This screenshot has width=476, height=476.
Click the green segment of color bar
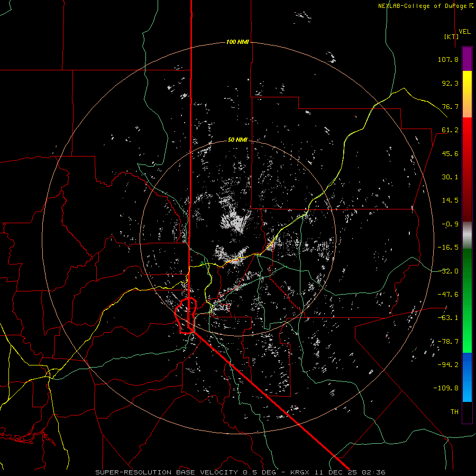click(467, 300)
